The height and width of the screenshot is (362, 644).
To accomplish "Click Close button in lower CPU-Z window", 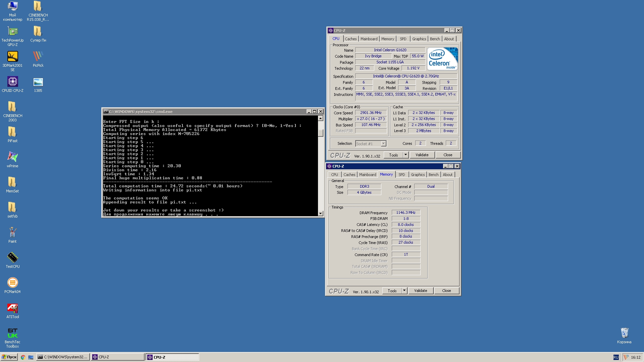I will tap(446, 291).
